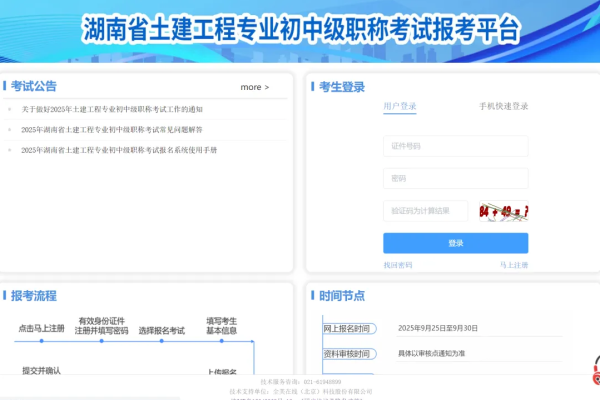Focus the 密码 input field
This screenshot has width=600, height=400.
[455, 178]
